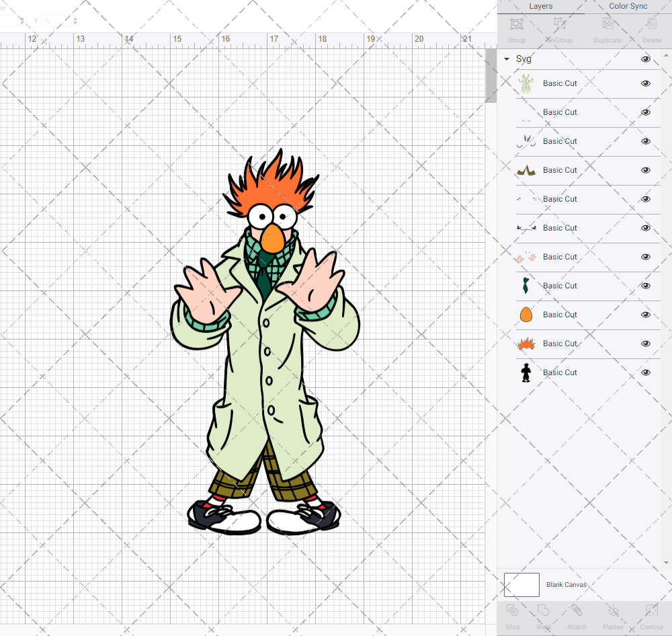The height and width of the screenshot is (636, 672).
Task: Click the Blank Canvas color swatch
Action: pos(521,584)
